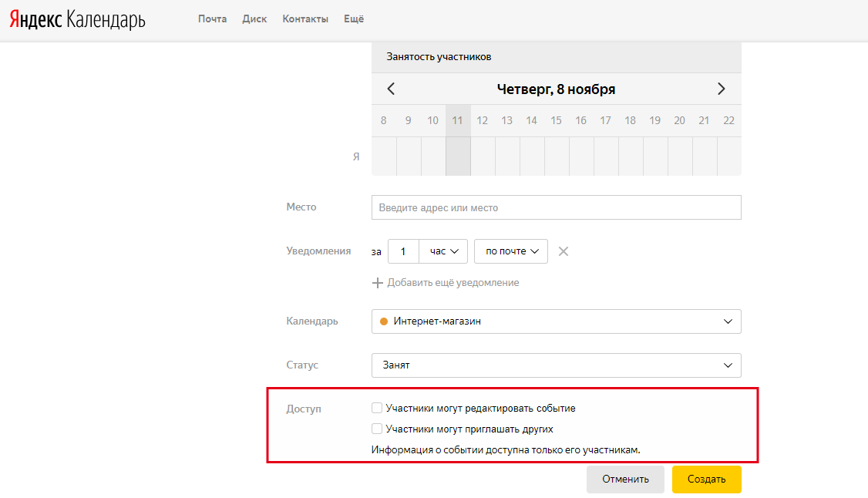Image resolution: width=868 pixels, height=498 pixels.
Task: Go to Диск in top navigation
Action: pos(254,19)
